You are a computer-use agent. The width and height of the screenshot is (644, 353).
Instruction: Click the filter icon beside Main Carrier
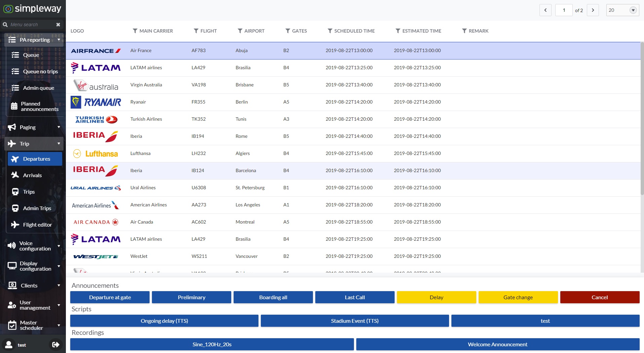click(x=135, y=31)
